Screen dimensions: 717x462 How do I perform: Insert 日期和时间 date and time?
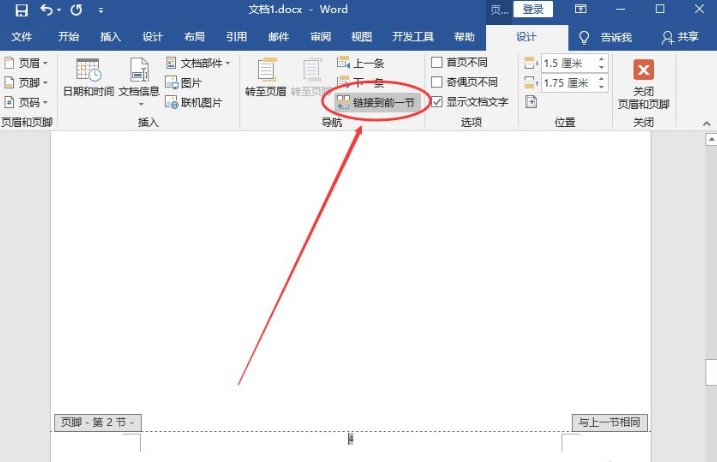pyautogui.click(x=88, y=77)
